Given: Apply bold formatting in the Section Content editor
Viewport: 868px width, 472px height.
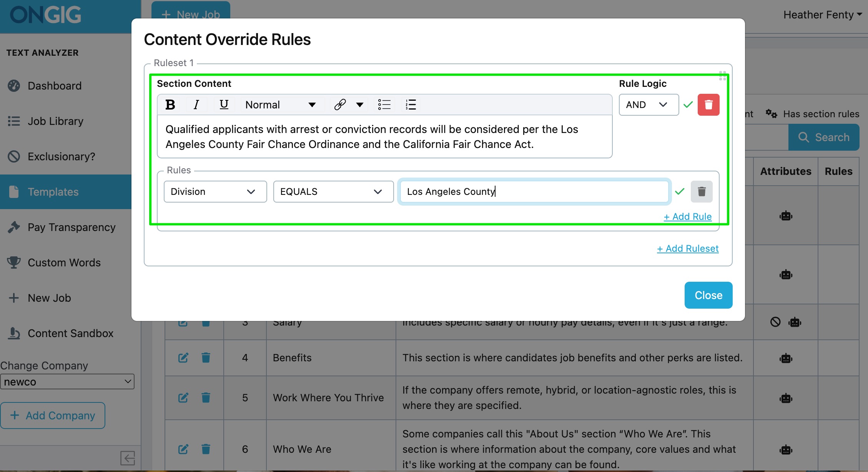Looking at the screenshot, I should point(170,104).
